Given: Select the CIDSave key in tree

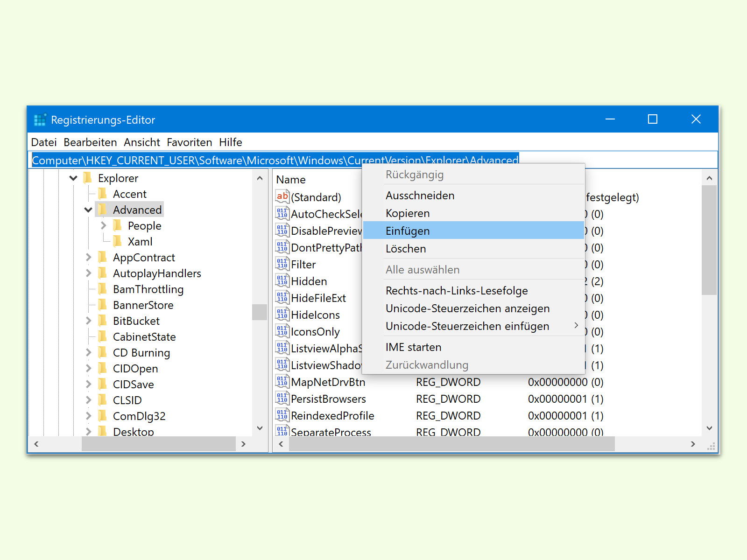Looking at the screenshot, I should (133, 384).
